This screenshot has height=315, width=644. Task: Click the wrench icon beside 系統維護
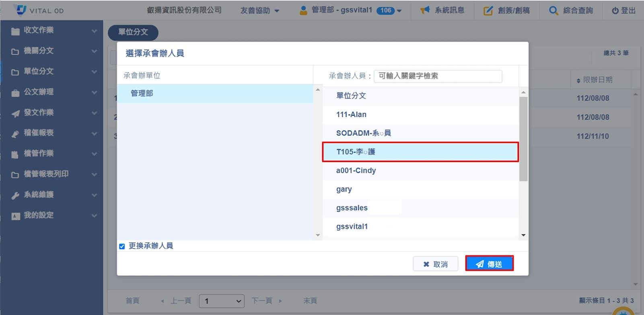pos(15,195)
